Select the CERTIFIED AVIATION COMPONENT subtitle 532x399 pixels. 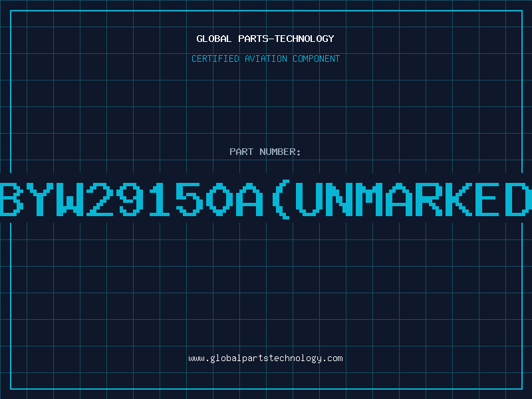pos(265,59)
